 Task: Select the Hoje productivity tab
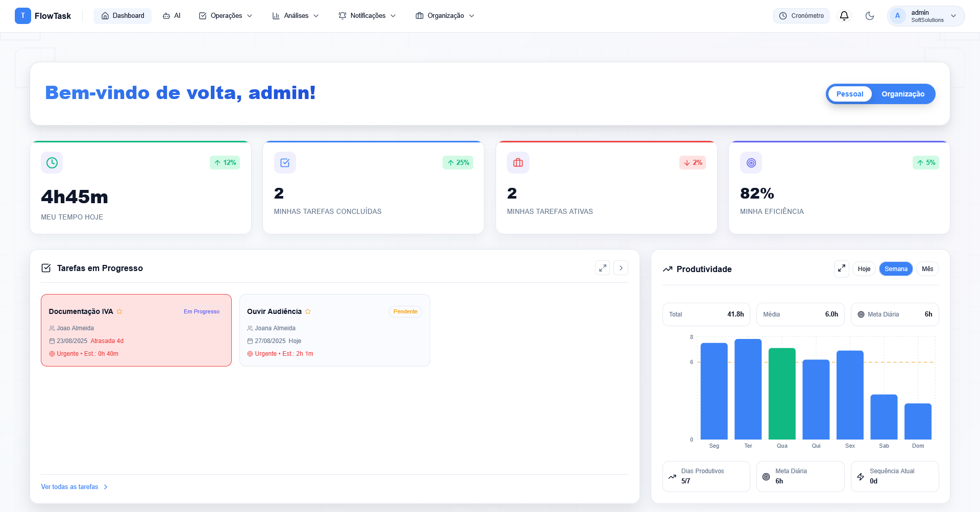[x=864, y=269]
